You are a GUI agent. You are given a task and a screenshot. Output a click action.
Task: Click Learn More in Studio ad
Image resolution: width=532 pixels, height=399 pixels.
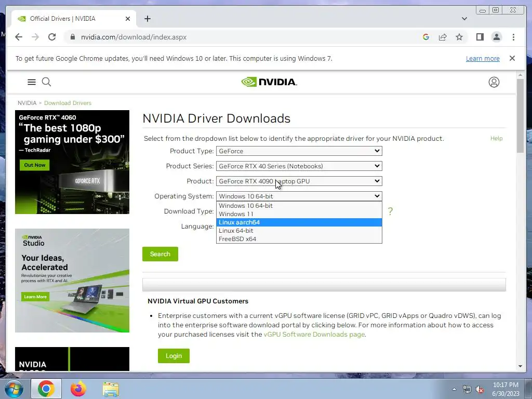click(x=35, y=297)
